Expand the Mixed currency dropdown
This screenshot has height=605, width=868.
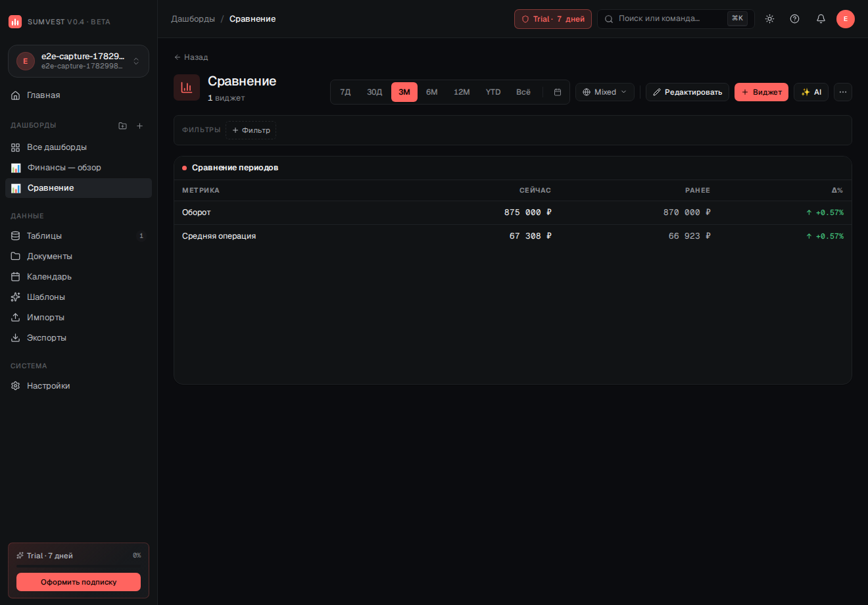[x=605, y=92]
